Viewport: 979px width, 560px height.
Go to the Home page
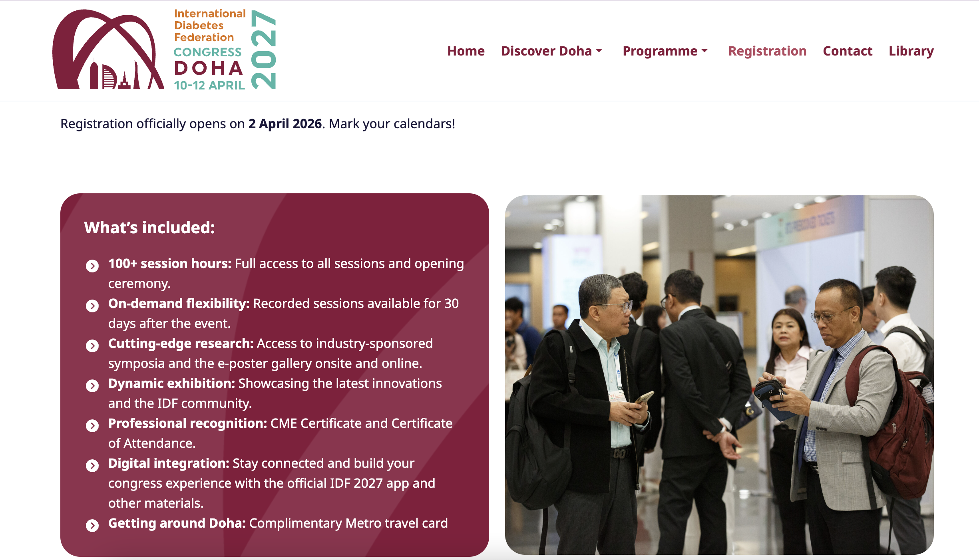pos(466,51)
